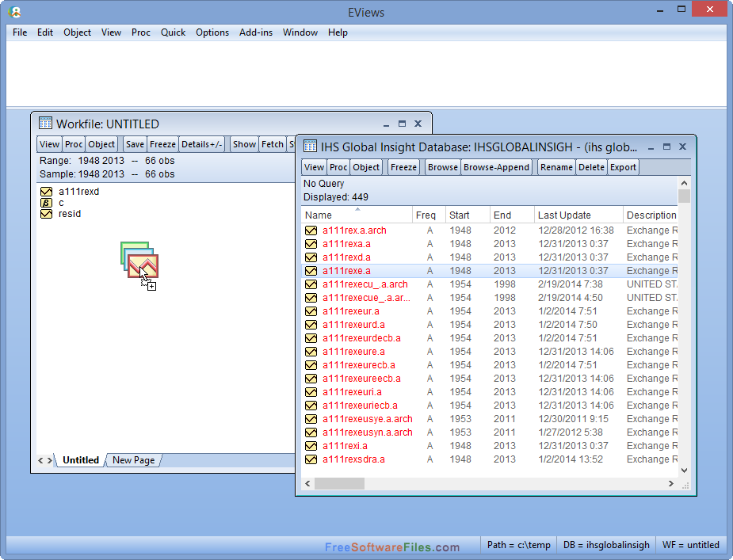Click WF = untitled status entry

[x=690, y=545]
